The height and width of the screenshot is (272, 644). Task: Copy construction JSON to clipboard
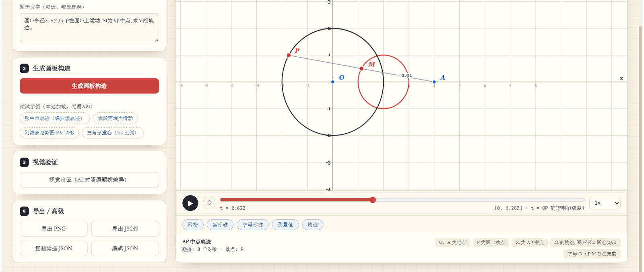(54, 248)
